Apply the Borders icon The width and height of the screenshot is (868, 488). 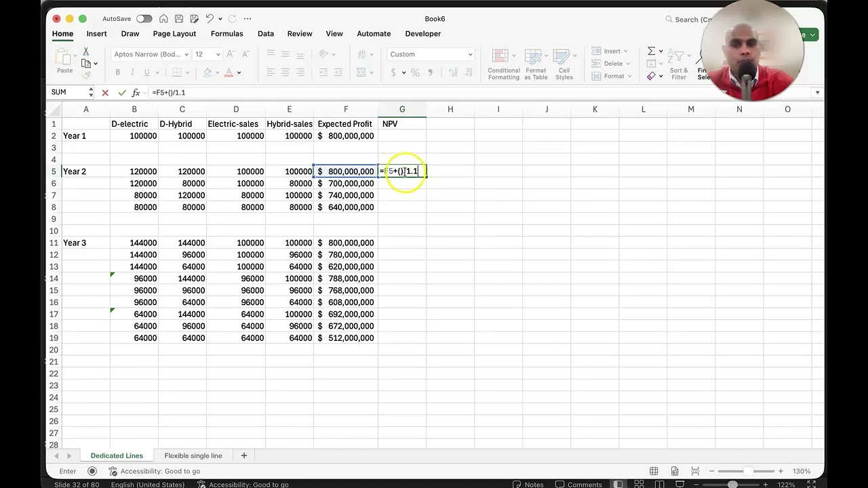tap(177, 73)
